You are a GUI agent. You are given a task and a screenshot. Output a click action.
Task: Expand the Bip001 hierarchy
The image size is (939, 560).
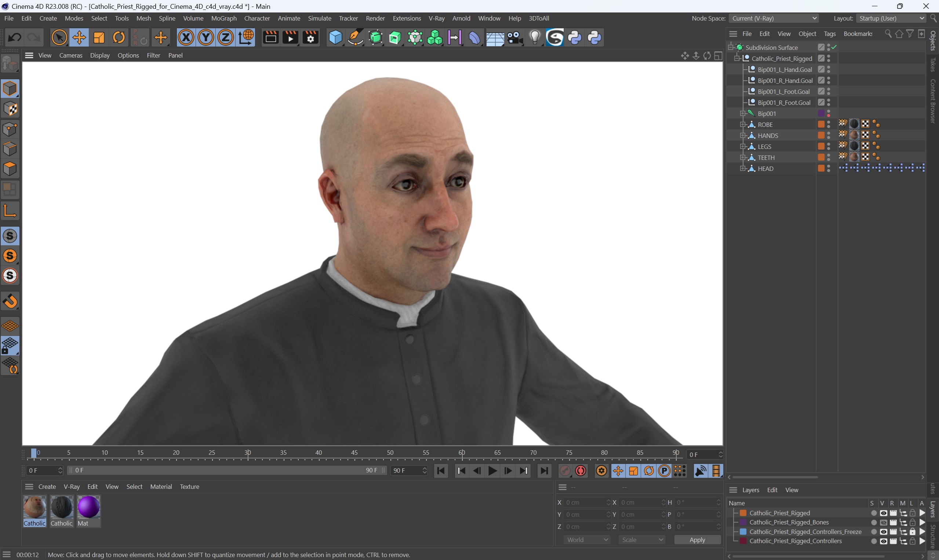pos(743,114)
